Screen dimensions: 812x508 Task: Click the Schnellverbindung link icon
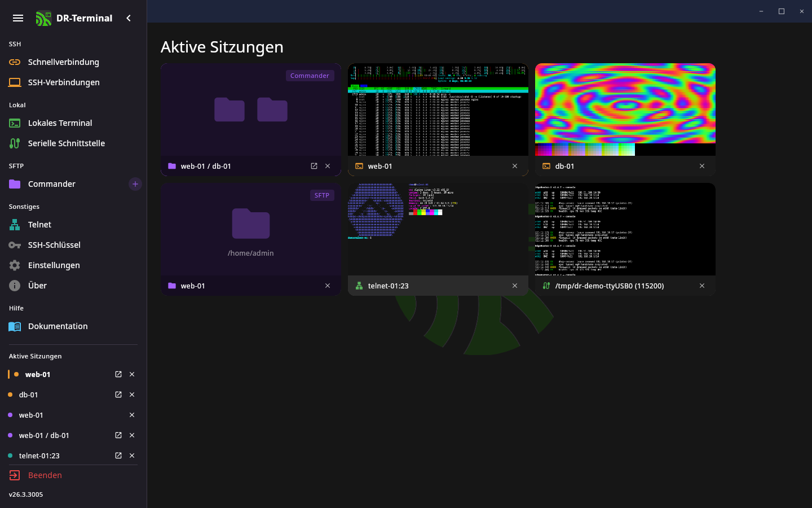tap(15, 62)
